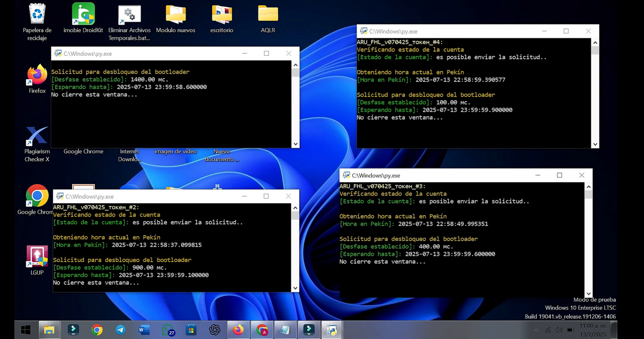The width and height of the screenshot is (644, 339).
Task: Select the imobie DroidKit desktop shortcut
Action: 83,18
